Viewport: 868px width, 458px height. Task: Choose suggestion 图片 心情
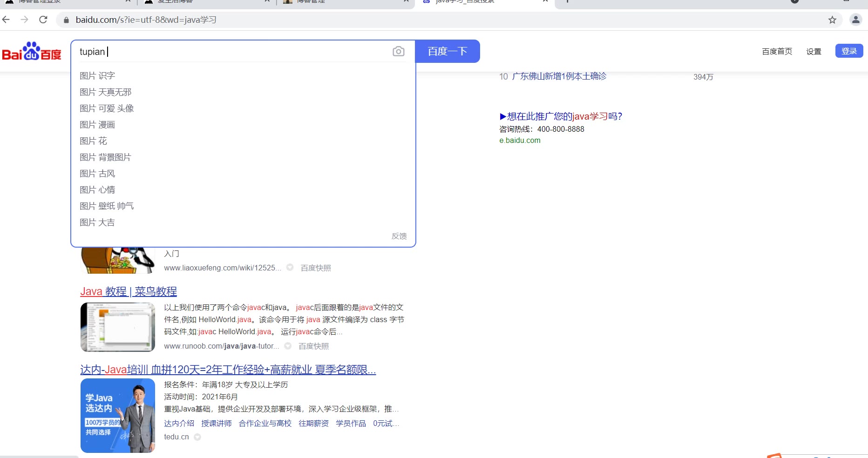click(x=243, y=189)
